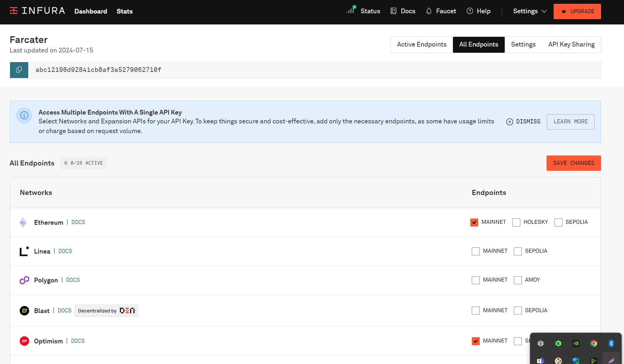This screenshot has width=624, height=364.
Task: Copy the API key with copy icon
Action: [19, 70]
